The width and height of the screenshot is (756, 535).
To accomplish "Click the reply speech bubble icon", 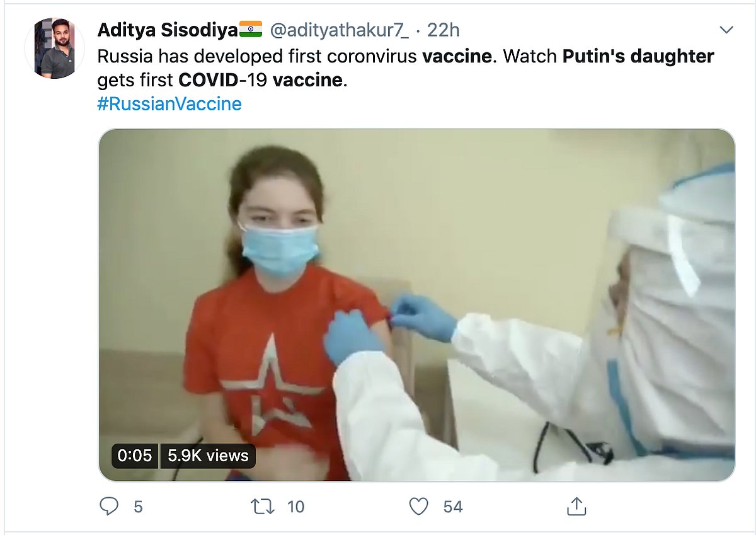I will [x=110, y=506].
